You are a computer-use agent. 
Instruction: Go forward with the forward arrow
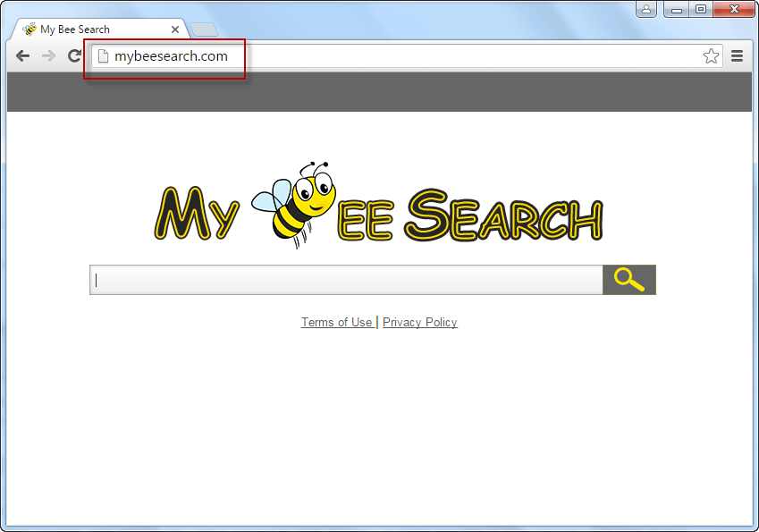click(x=48, y=56)
